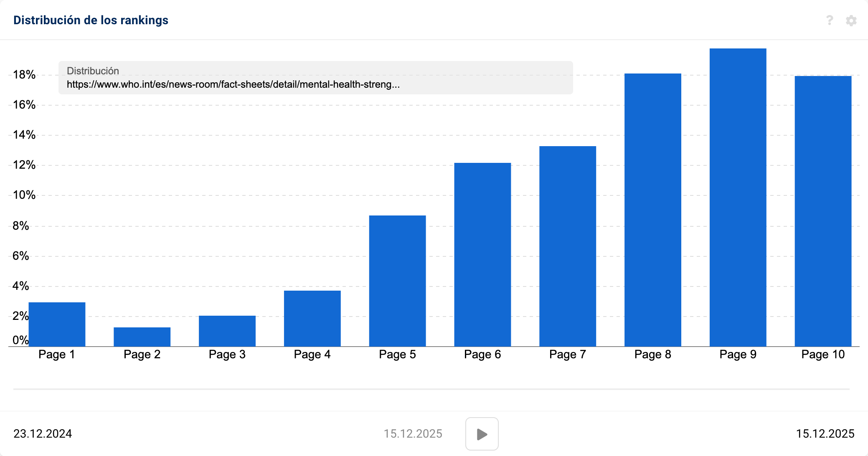Click the Page 8 bar
This screenshot has width=868, height=456.
click(653, 210)
